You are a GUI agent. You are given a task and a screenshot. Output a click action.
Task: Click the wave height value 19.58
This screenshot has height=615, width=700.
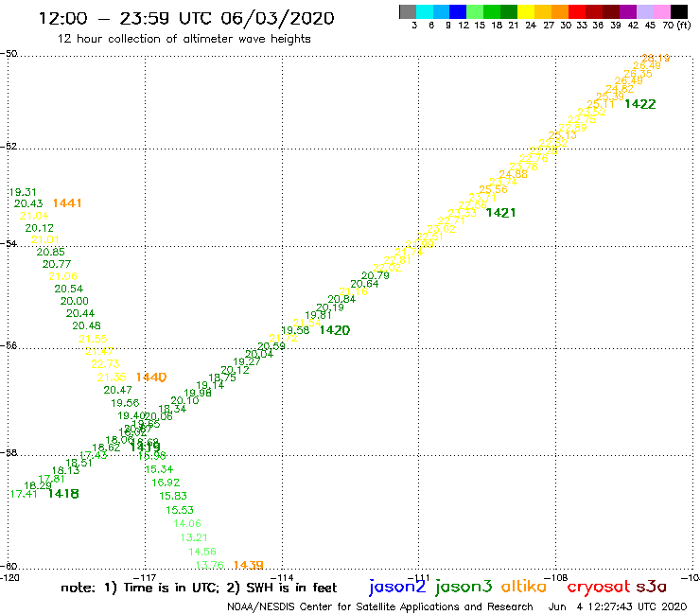[x=295, y=330]
